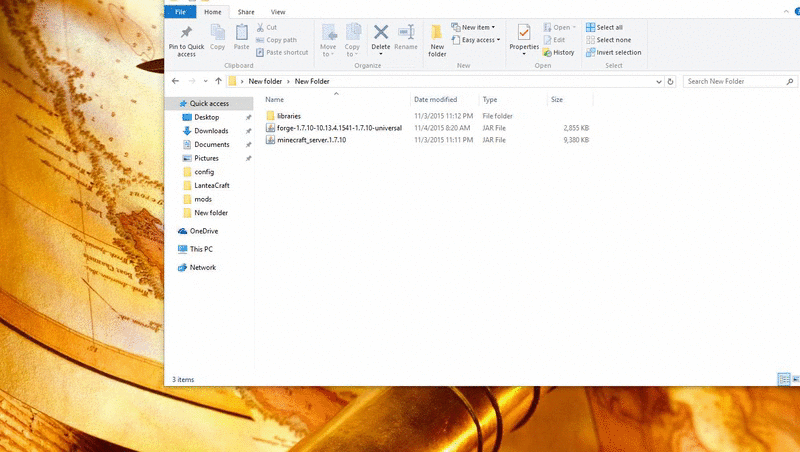Open address bar history dropdown

659,82
